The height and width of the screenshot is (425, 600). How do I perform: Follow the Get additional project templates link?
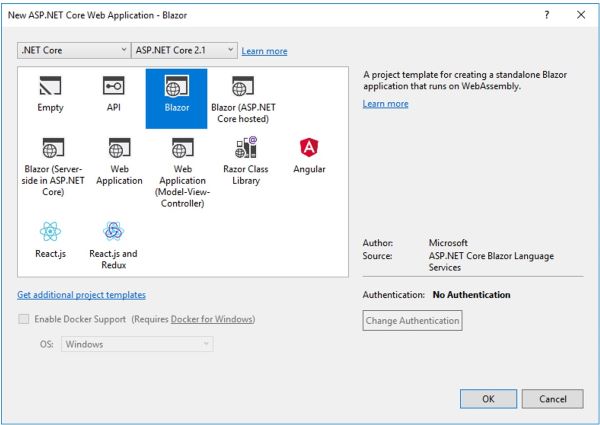82,295
